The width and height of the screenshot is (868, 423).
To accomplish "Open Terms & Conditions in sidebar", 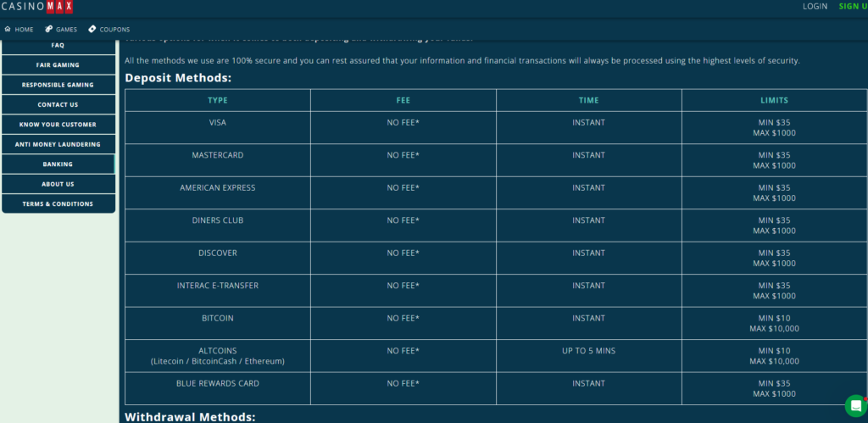I will [x=58, y=203].
